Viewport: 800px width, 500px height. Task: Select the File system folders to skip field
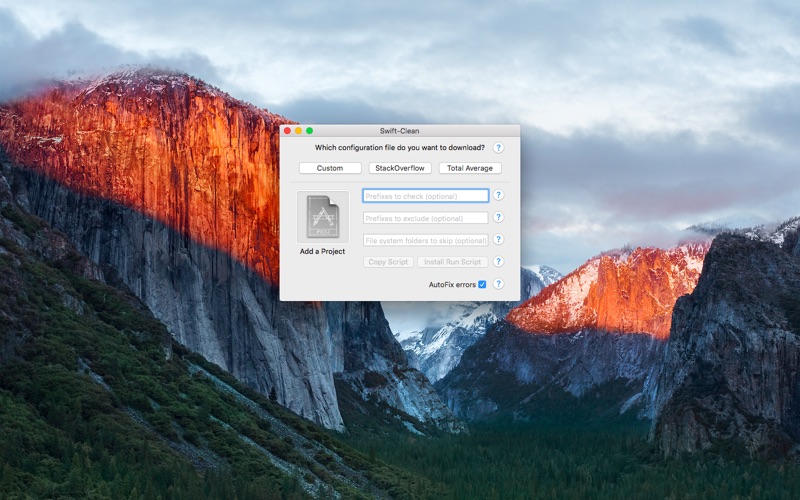tap(425, 240)
